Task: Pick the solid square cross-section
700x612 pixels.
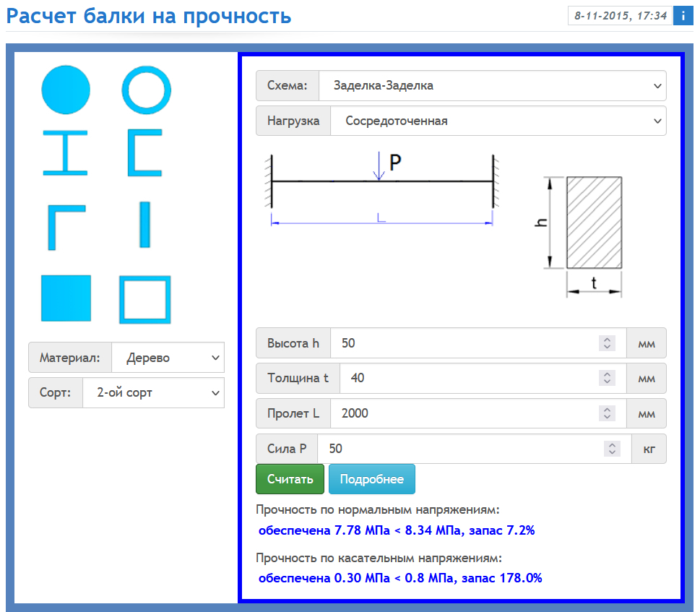Action: pyautogui.click(x=66, y=298)
